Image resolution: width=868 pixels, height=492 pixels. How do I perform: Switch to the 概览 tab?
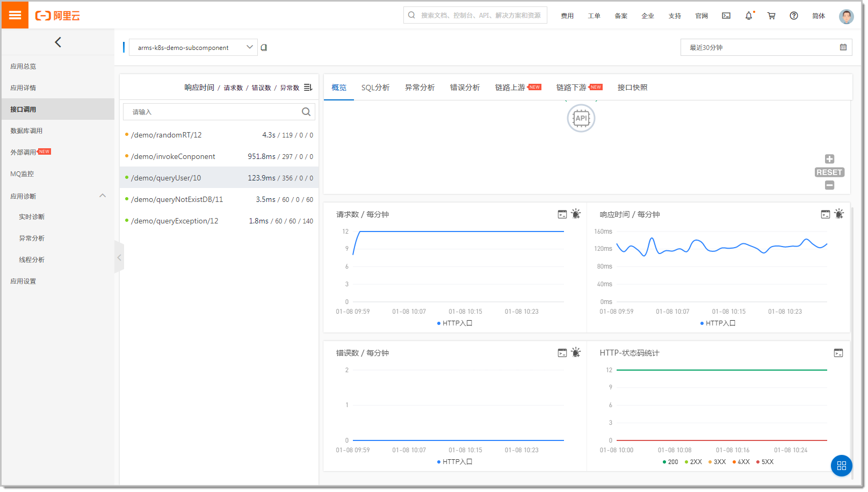339,88
